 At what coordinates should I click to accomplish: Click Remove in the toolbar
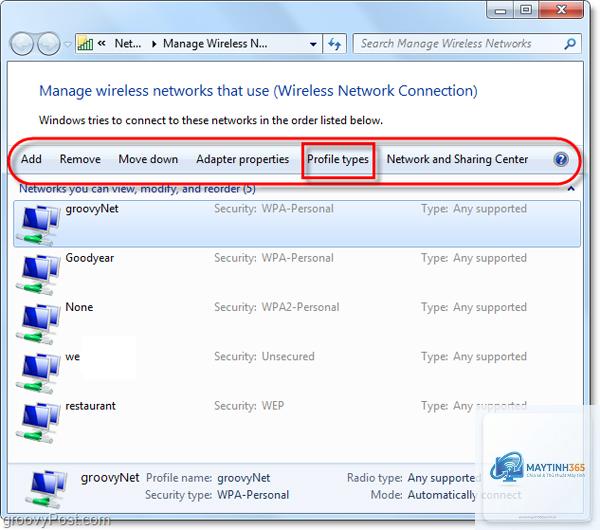[x=80, y=159]
